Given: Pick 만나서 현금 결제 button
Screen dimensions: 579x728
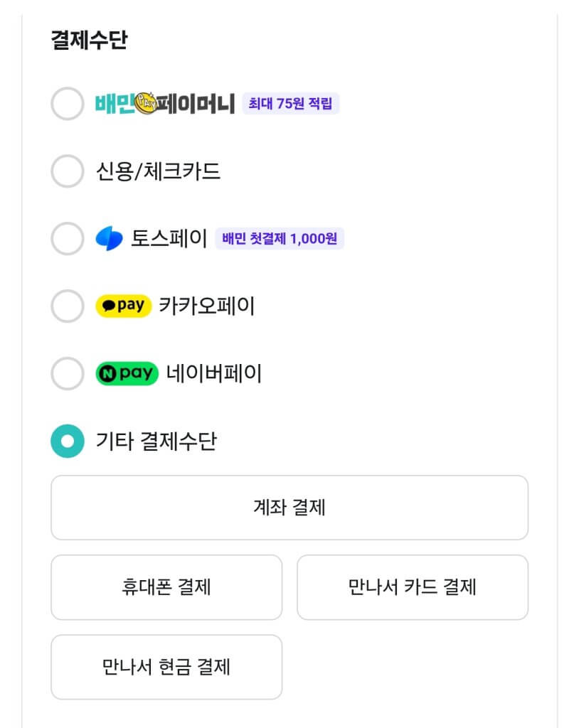Looking at the screenshot, I should [166, 667].
